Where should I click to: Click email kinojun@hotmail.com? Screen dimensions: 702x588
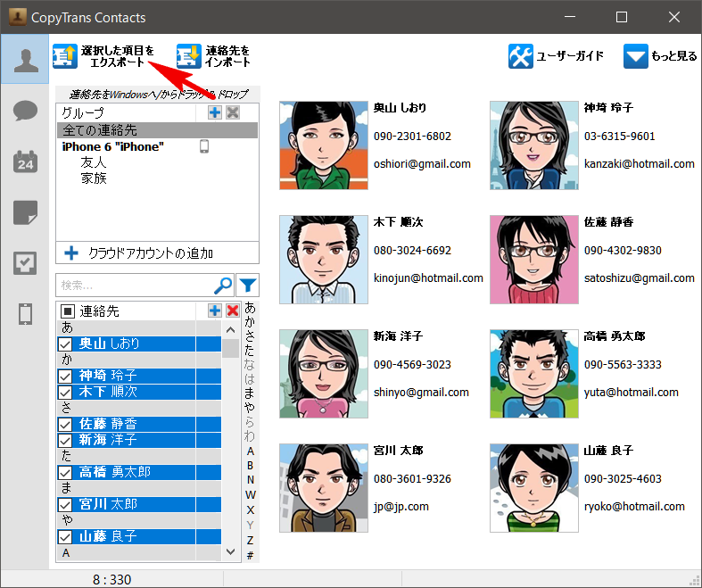428,278
